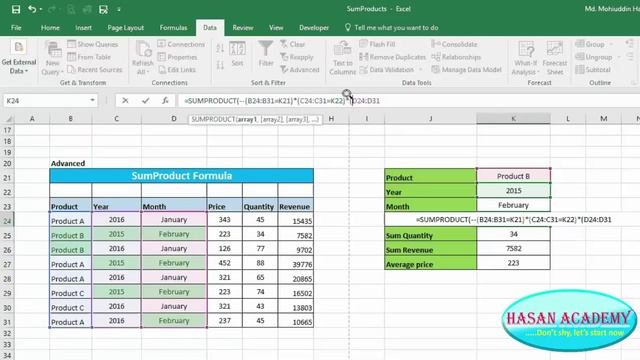Cancel formula entry with X button
Viewport: 640px width, 360px height.
(125, 100)
